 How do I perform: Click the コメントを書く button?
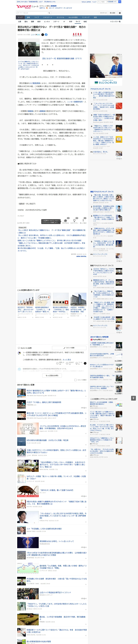point(69,348)
